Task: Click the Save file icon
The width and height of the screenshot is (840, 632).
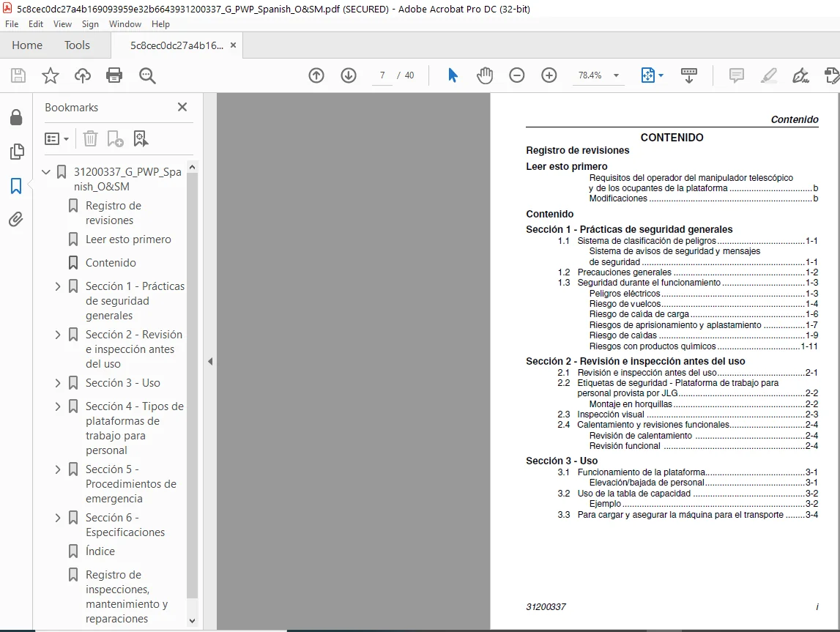Action: click(x=18, y=75)
